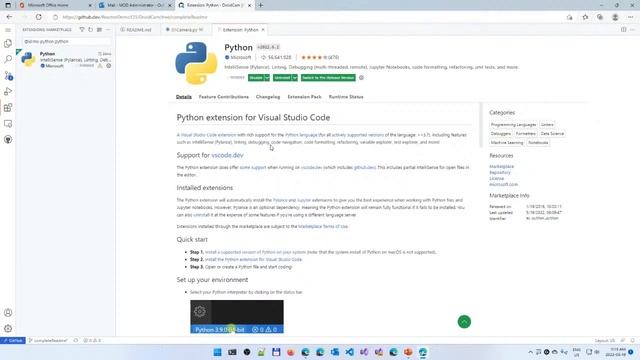Image resolution: width=640 pixels, height=360 pixels.
Task: Expand the Disable button dropdown arrow
Action: pyautogui.click(x=267, y=78)
